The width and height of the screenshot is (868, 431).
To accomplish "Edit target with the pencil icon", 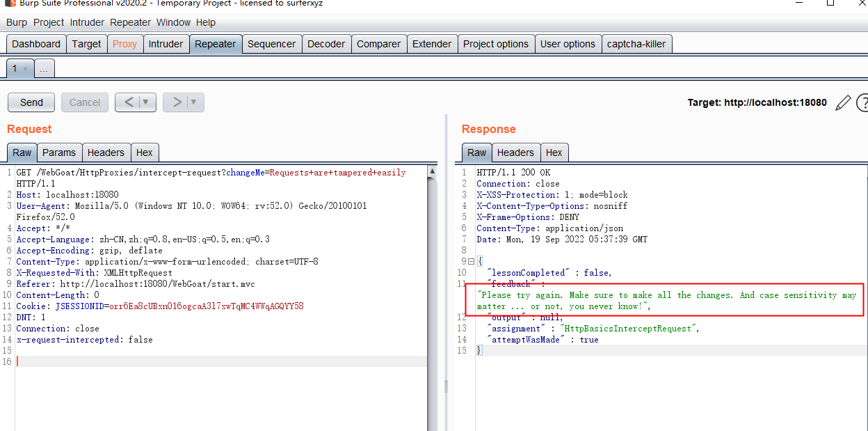I will pyautogui.click(x=843, y=103).
